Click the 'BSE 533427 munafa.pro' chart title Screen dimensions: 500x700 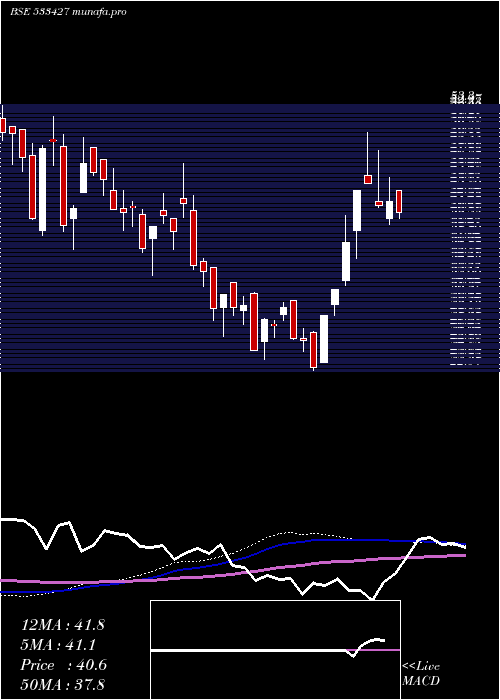[x=68, y=12]
